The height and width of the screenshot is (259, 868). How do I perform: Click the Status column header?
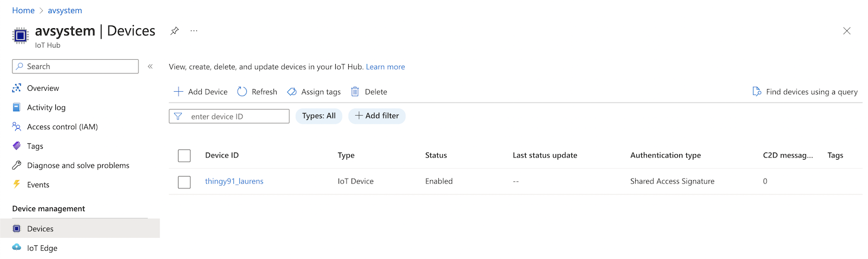coord(436,155)
